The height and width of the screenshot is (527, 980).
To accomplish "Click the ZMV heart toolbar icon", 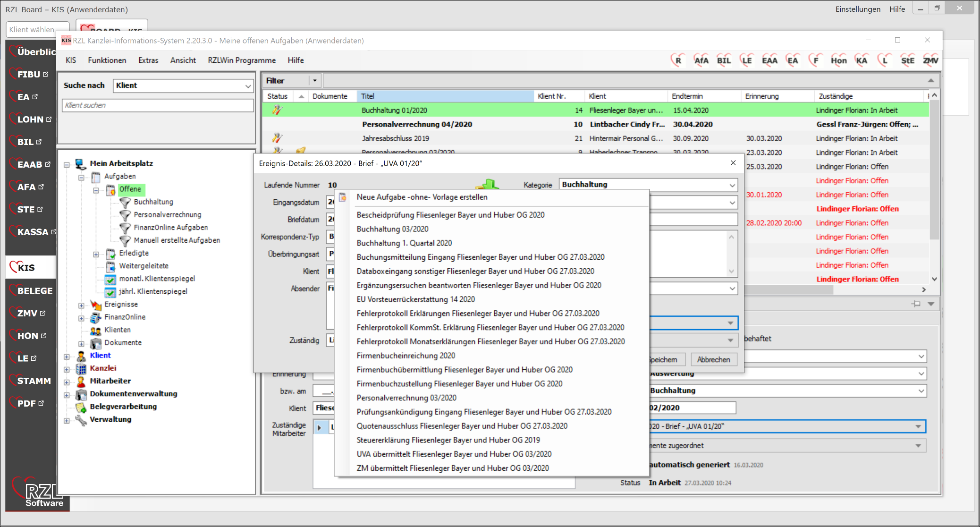I will pos(930,60).
